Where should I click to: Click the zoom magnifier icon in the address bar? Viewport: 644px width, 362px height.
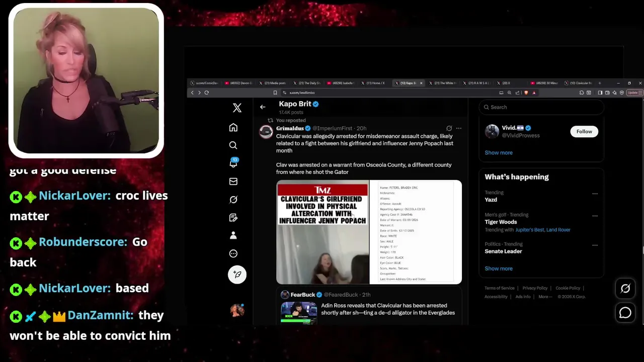coord(509,93)
